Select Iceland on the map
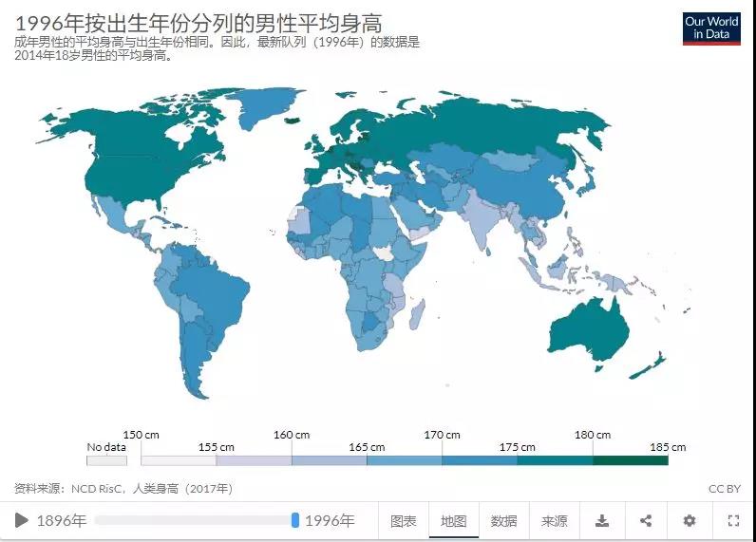 [292, 121]
